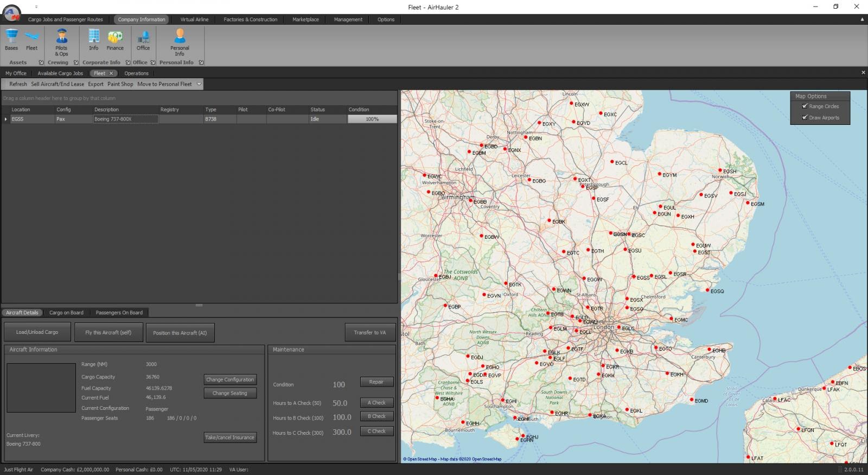Expand the Assets group launcher

41,62
